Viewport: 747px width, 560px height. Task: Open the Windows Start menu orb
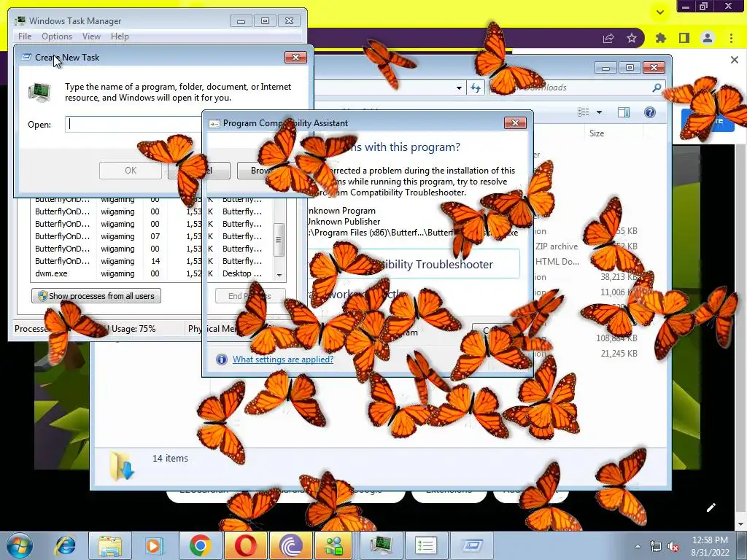19,545
